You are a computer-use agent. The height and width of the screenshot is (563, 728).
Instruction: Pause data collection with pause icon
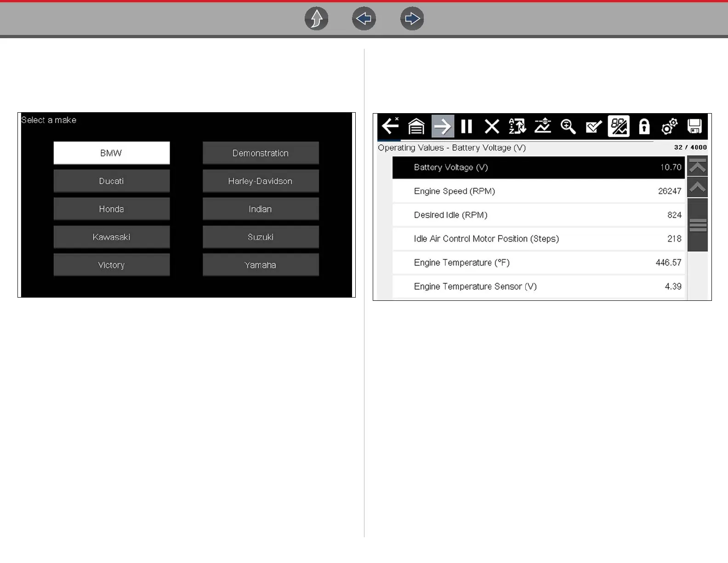(466, 126)
